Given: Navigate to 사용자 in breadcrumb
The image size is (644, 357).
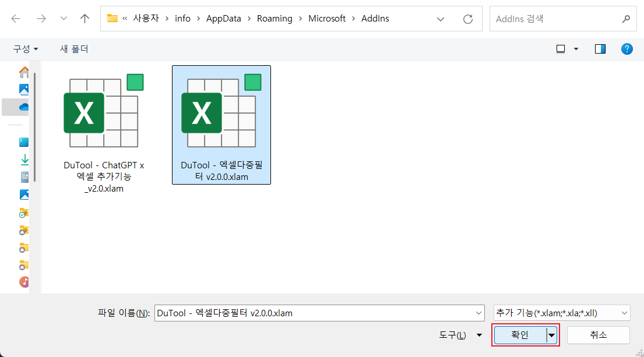Looking at the screenshot, I should coord(146,19).
